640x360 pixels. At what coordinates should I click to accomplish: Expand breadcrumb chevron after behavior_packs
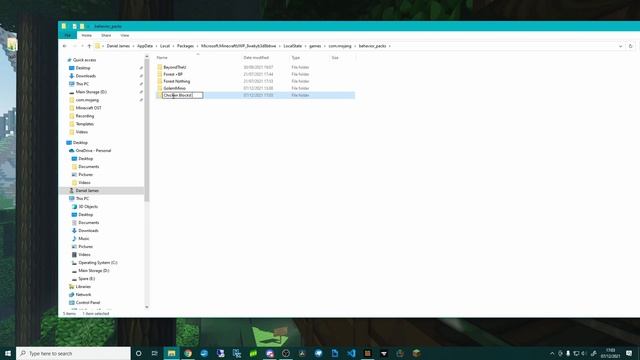(390, 46)
